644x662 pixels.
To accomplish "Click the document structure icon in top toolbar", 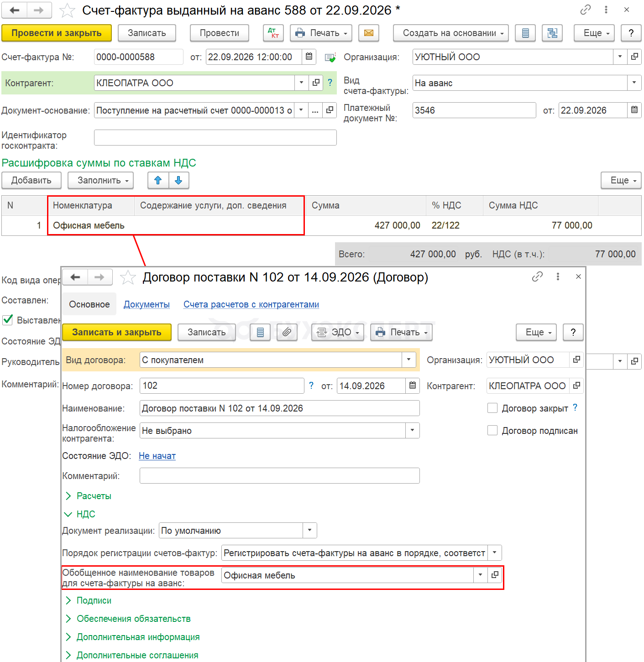I will [552, 33].
